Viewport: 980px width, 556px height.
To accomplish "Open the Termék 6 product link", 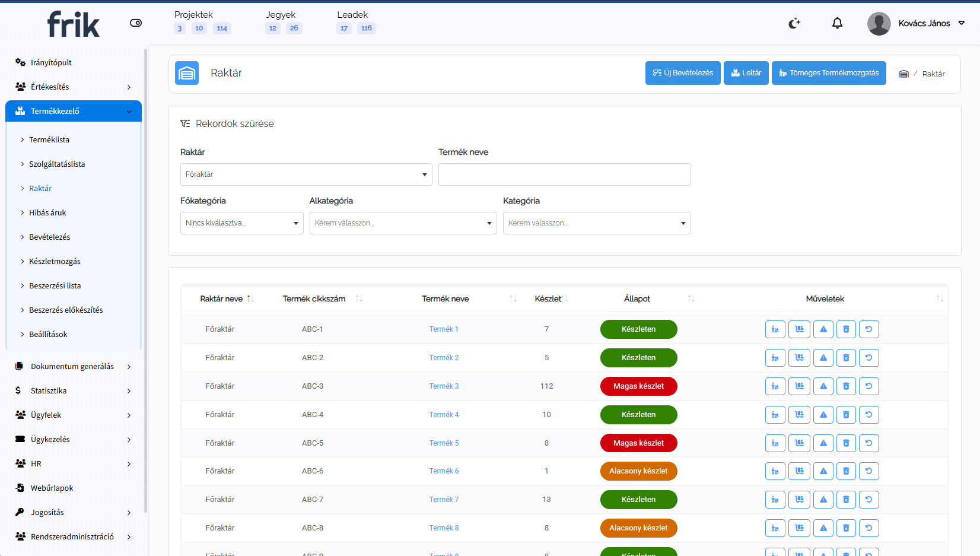I will tap(444, 471).
